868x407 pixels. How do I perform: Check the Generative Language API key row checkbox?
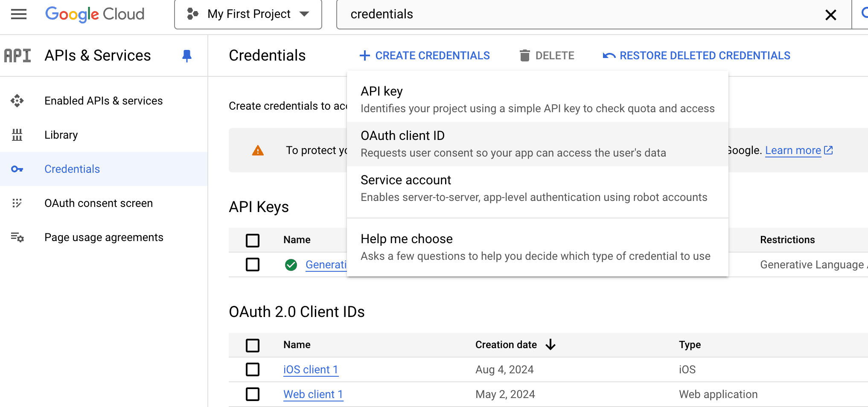tap(253, 265)
